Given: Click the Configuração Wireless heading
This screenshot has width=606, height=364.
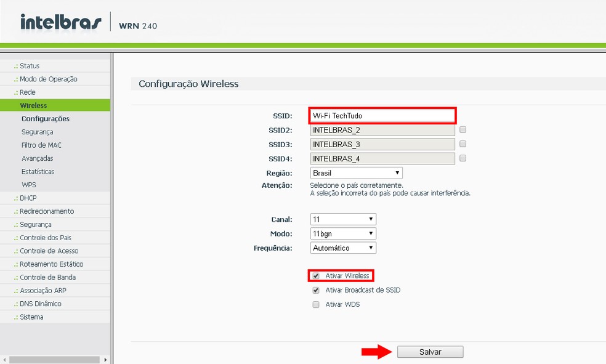Looking at the screenshot, I should pyautogui.click(x=188, y=84).
